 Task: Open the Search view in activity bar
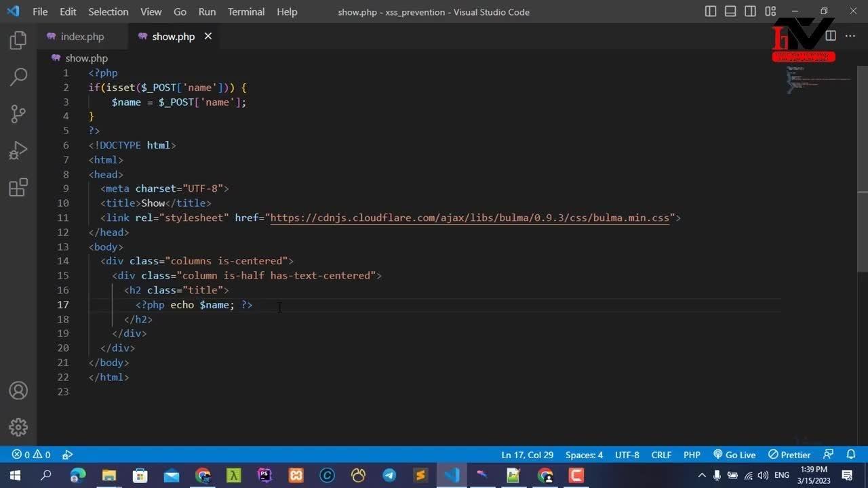[x=18, y=77]
